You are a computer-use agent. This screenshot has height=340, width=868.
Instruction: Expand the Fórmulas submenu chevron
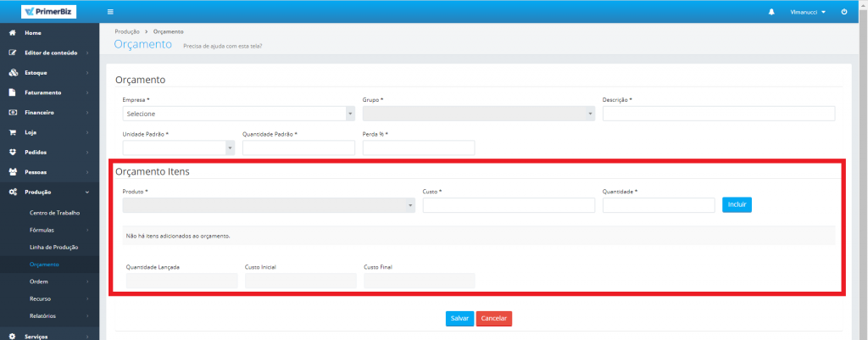[x=87, y=230]
